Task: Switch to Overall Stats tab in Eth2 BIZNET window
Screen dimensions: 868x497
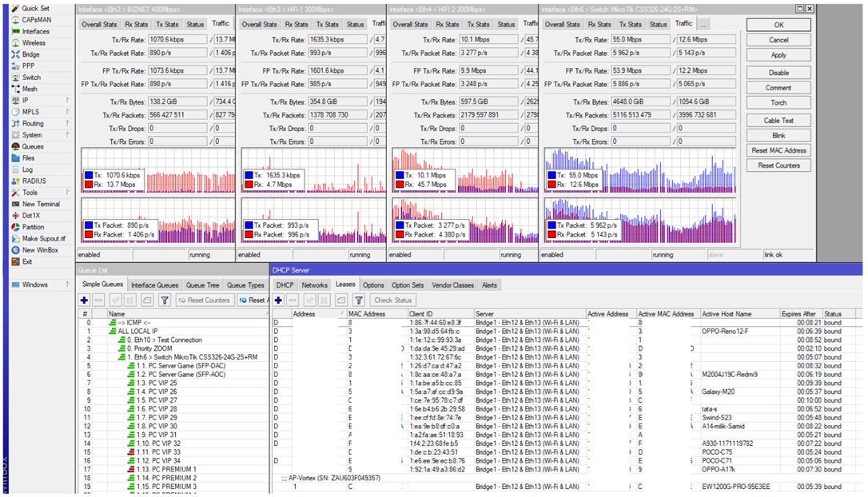Action: point(100,24)
